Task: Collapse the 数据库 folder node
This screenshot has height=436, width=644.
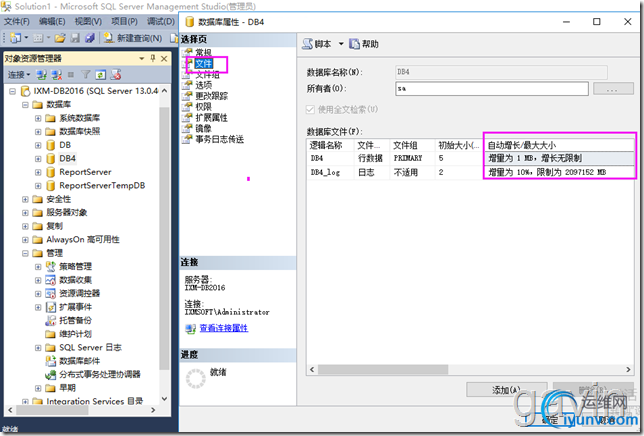Action: (25, 105)
